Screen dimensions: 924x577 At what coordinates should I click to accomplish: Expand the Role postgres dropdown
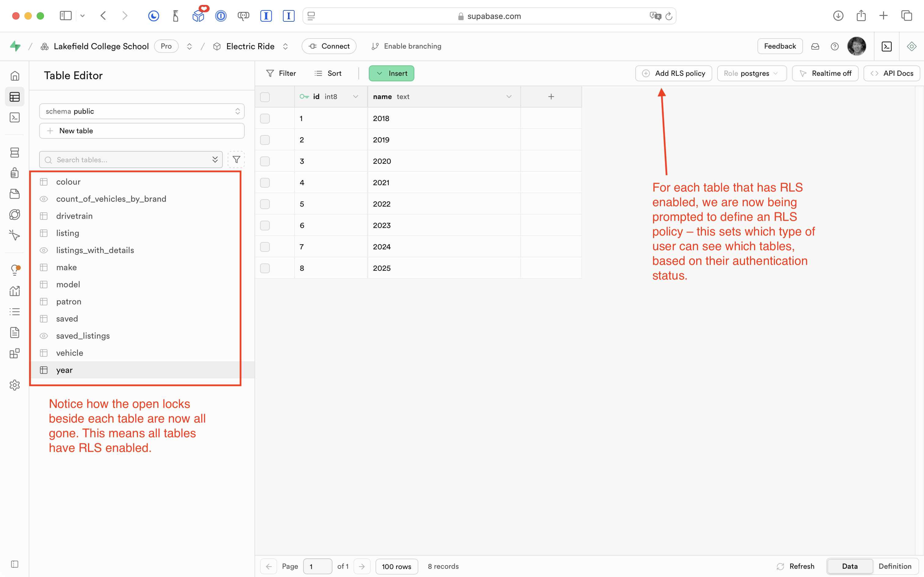[x=751, y=73]
